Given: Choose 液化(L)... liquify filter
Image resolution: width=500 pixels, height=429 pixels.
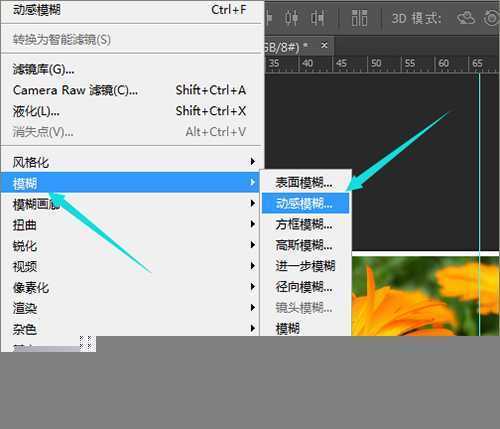Looking at the screenshot, I should coord(130,111).
